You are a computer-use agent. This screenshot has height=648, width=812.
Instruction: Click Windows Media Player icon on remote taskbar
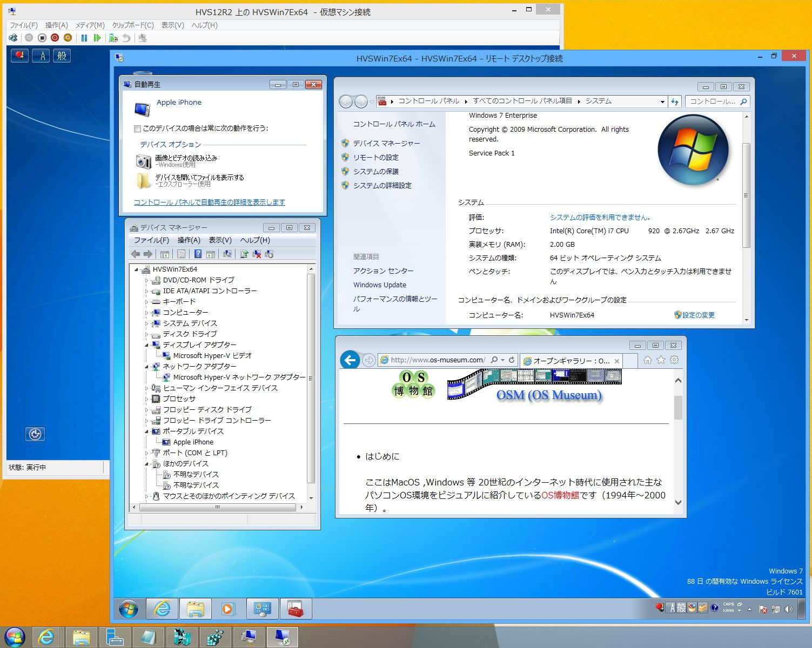[x=229, y=609]
